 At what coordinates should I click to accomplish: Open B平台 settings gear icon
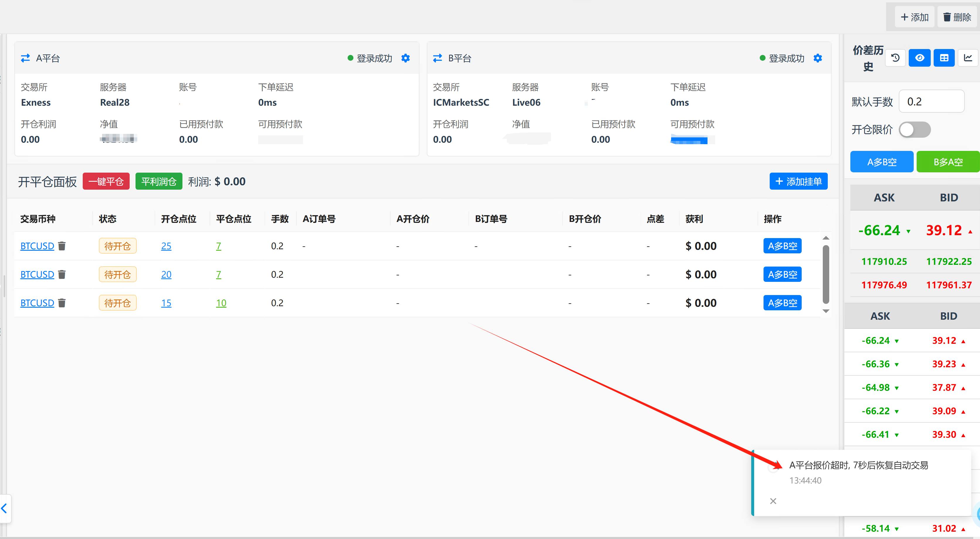click(817, 58)
